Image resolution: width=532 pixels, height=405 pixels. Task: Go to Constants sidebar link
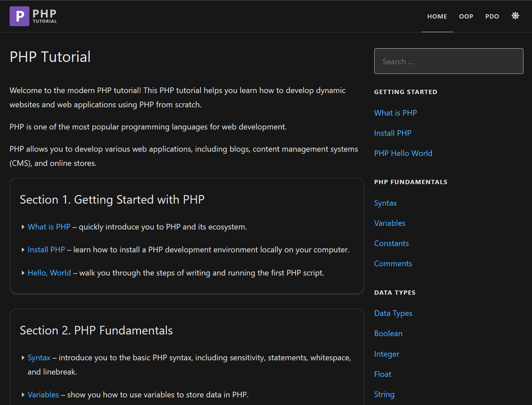point(391,243)
